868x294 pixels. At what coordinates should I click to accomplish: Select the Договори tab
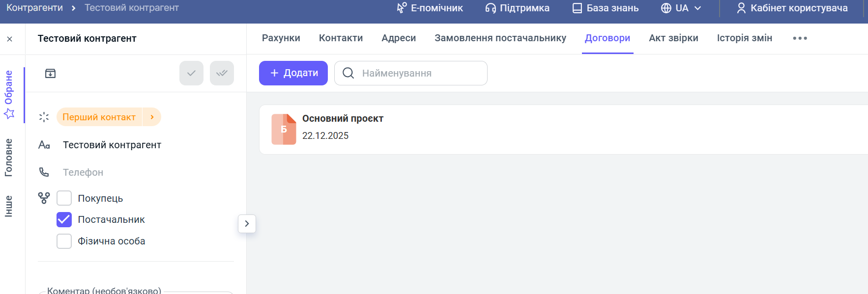608,38
